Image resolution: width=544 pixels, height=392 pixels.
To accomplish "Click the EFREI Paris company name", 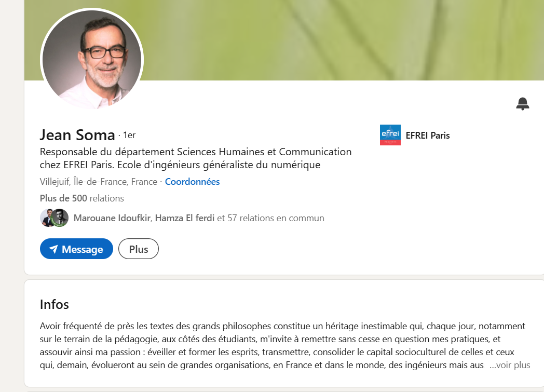I will (x=427, y=136).
